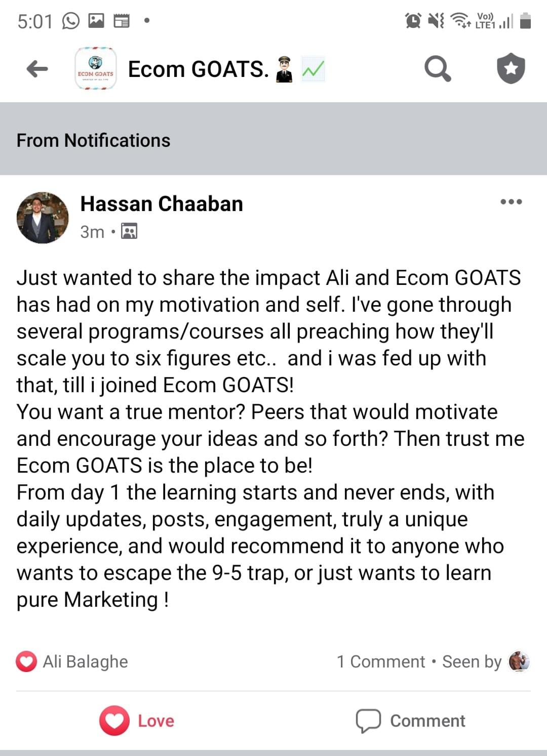Tap the Ecom GOATS group title

[198, 69]
